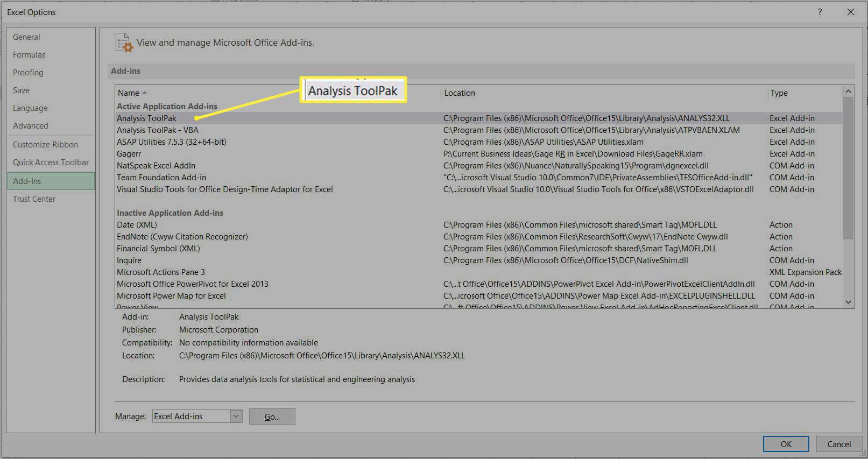
Task: Click the No compatibility information available text
Action: pyautogui.click(x=249, y=343)
